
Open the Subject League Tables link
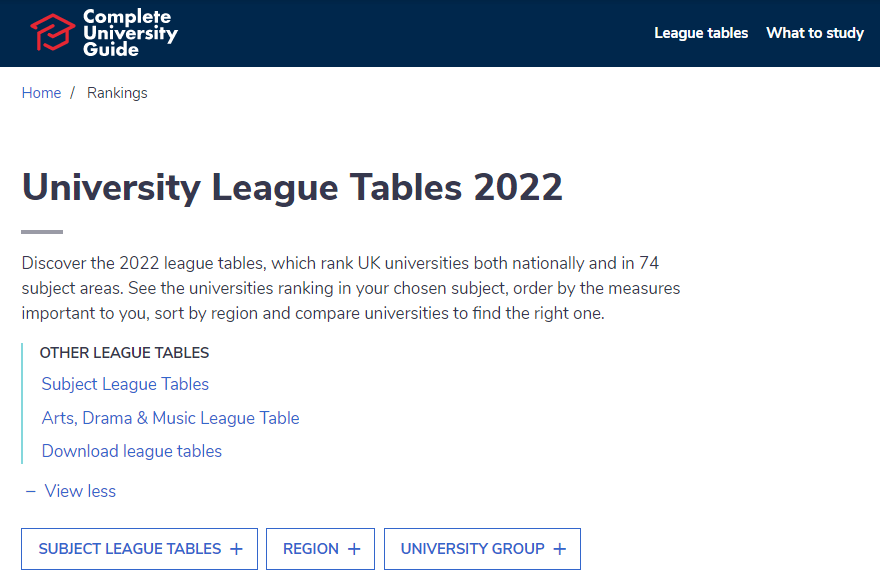(x=125, y=384)
